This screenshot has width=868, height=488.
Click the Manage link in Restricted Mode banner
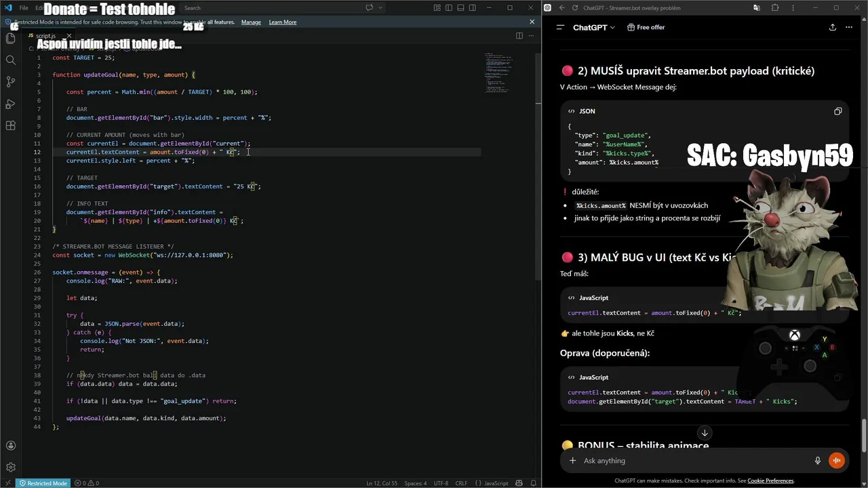tap(251, 22)
